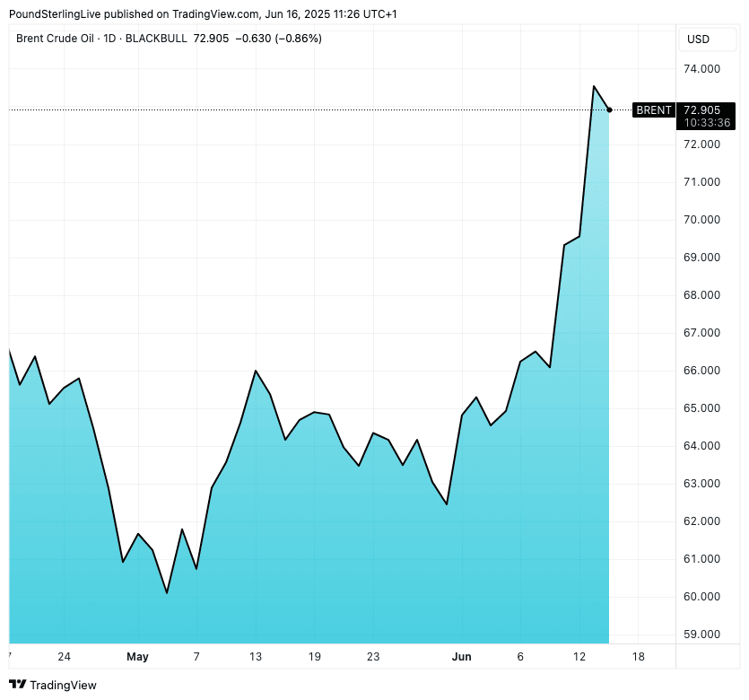Click the black dot at the latest data point

click(x=610, y=109)
